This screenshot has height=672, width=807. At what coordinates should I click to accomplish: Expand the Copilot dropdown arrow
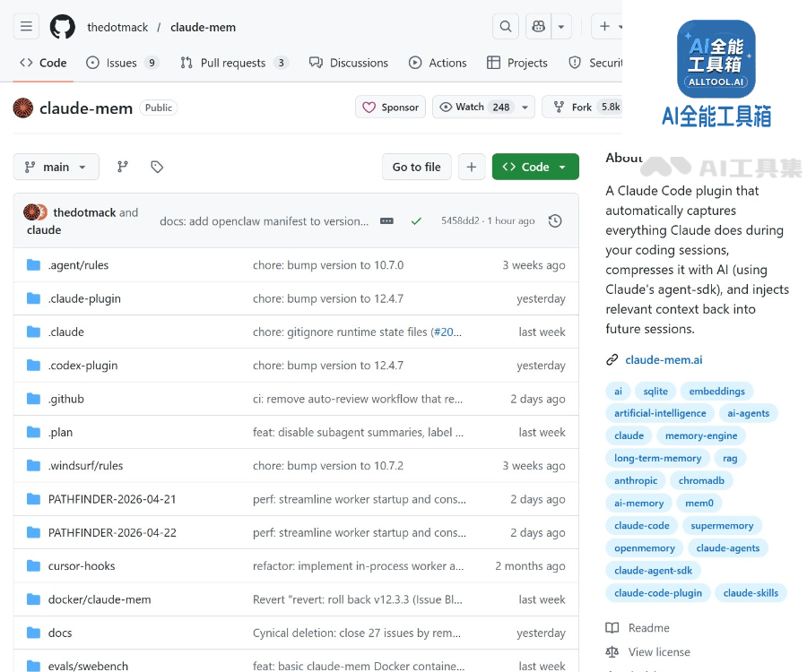[x=561, y=26]
